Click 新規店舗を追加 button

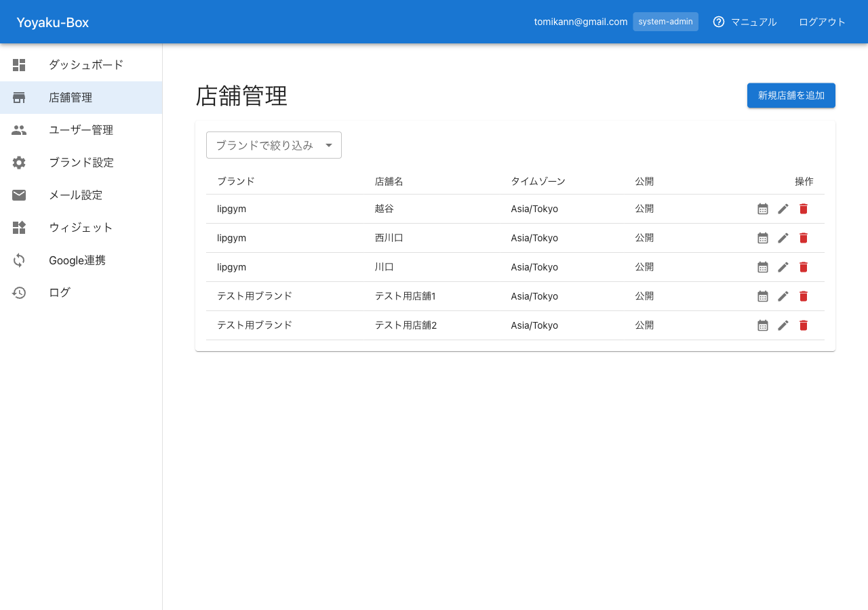pyautogui.click(x=791, y=96)
